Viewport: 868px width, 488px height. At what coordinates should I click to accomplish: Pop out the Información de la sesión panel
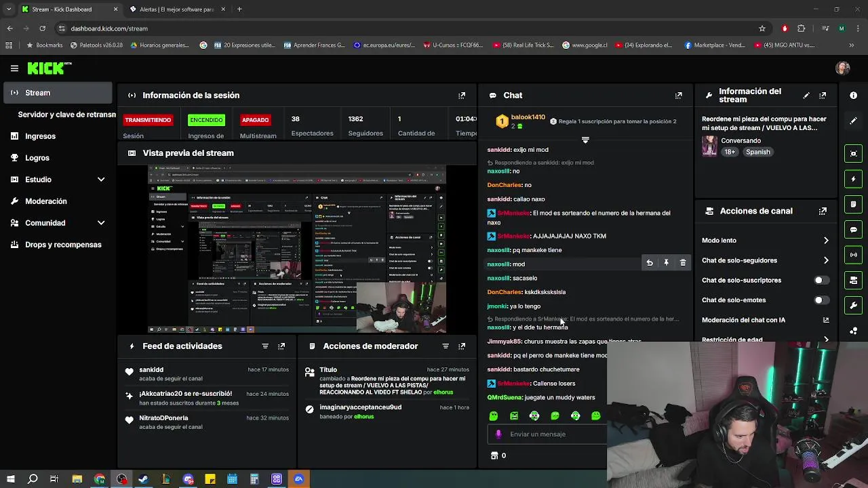click(462, 96)
